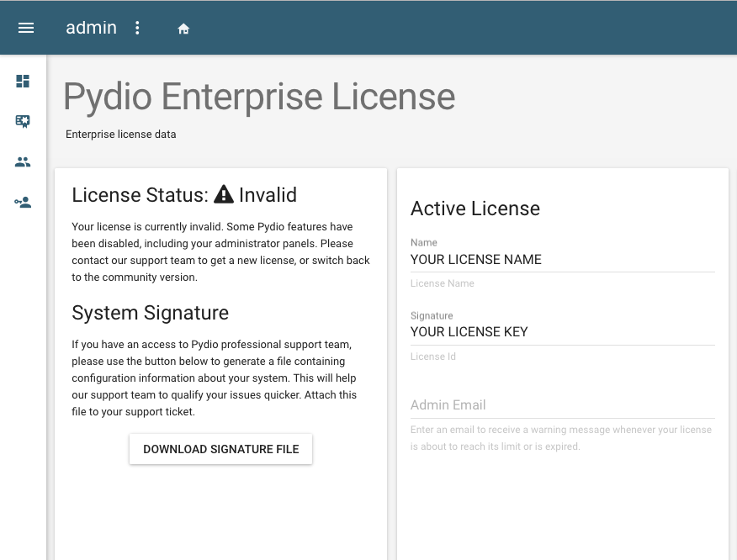Click the invalid license warning triangle icon
The width and height of the screenshot is (737, 560).
(224, 194)
